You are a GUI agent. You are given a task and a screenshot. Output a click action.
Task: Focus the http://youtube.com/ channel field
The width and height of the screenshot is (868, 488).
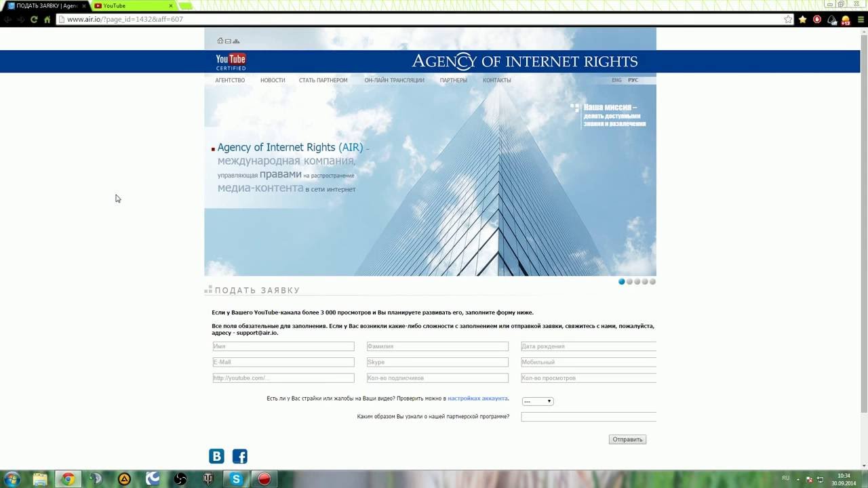pos(283,378)
